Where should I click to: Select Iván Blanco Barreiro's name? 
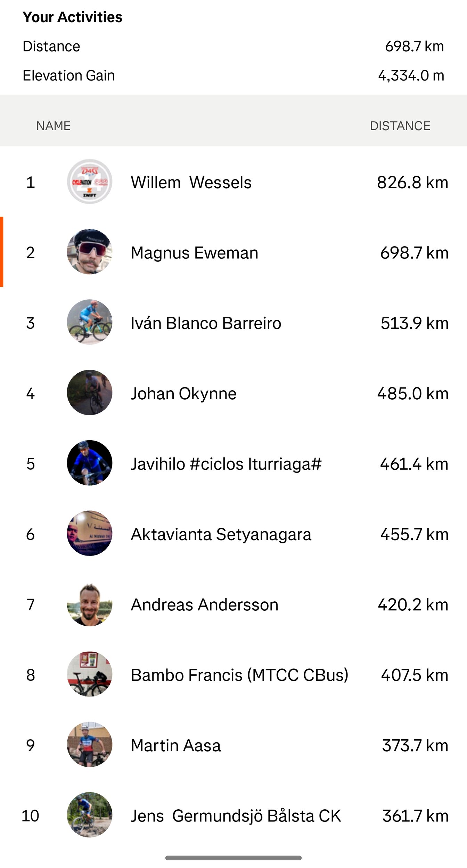tap(206, 323)
